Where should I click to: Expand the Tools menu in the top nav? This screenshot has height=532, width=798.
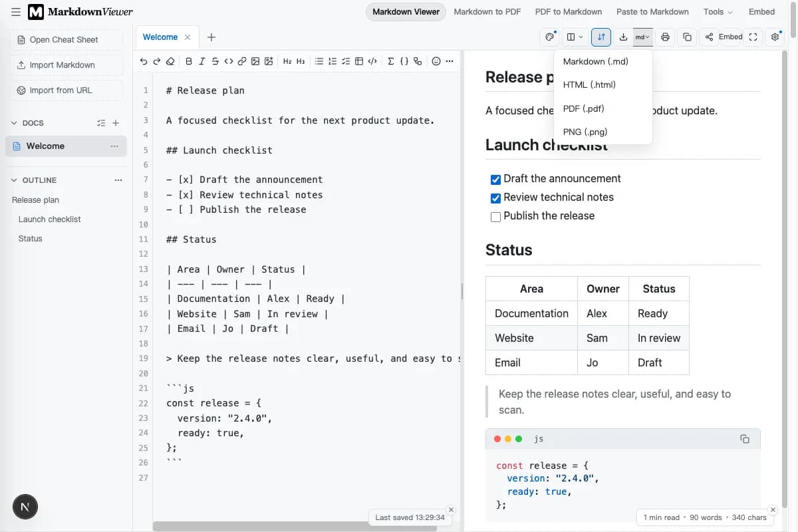718,12
